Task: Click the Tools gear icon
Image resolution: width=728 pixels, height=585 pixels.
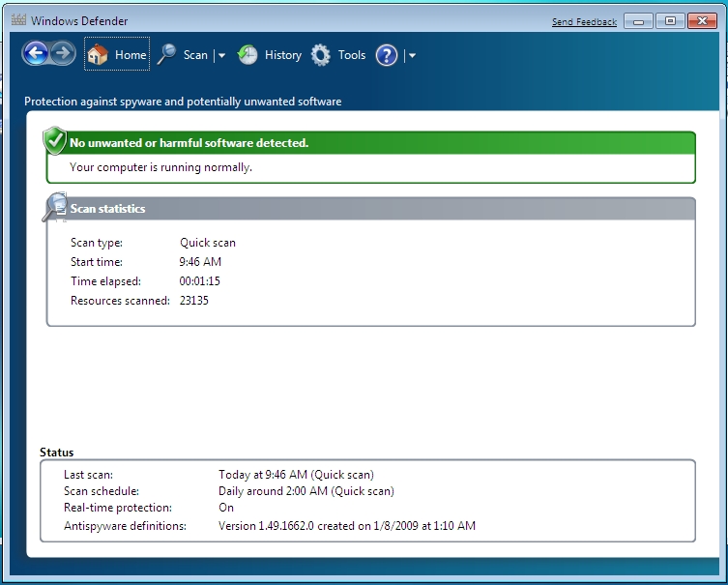Action: [321, 55]
